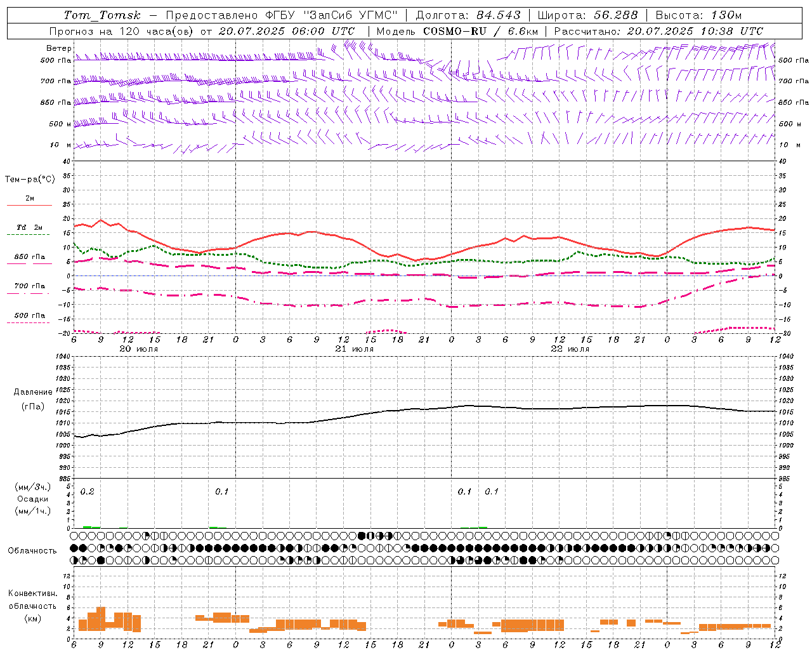The height and width of the screenshot is (650, 812).
Task: Click the Ветер panel label
Action: click(x=59, y=48)
